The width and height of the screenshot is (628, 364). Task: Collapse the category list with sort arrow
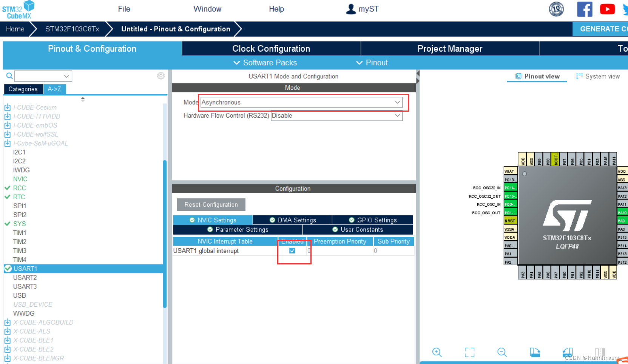pyautogui.click(x=83, y=99)
